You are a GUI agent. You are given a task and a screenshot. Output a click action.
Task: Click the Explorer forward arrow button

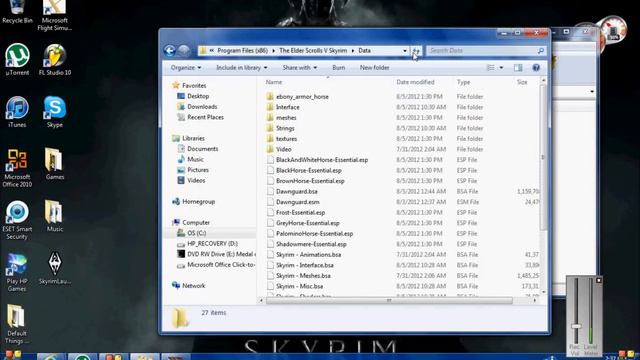(184, 51)
